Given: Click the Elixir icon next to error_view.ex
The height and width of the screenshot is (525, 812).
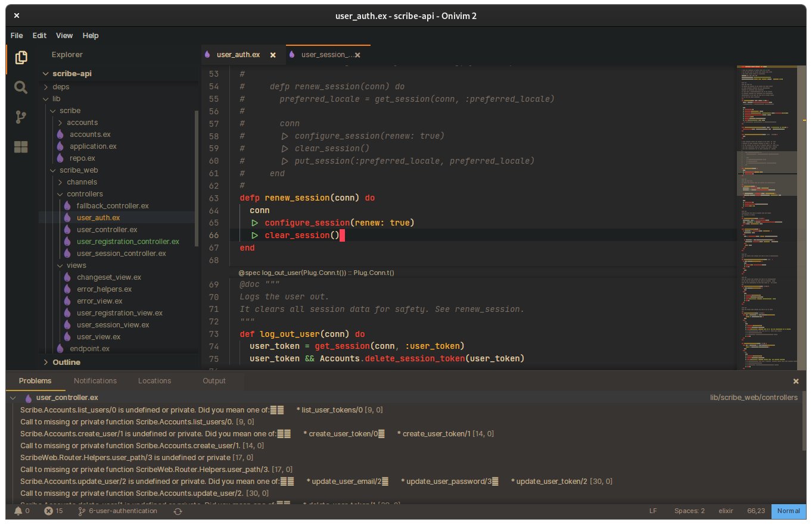Looking at the screenshot, I should coord(67,301).
